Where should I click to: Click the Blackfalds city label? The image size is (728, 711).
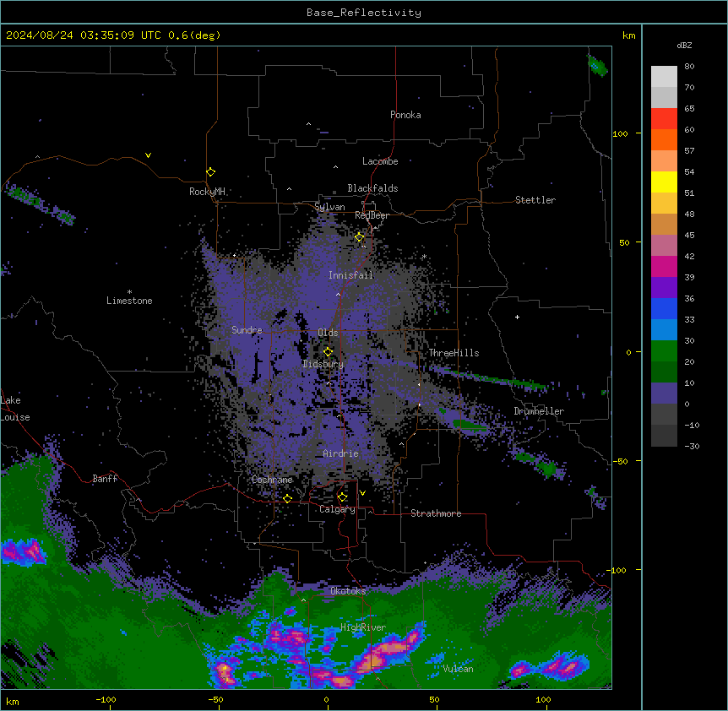click(372, 188)
